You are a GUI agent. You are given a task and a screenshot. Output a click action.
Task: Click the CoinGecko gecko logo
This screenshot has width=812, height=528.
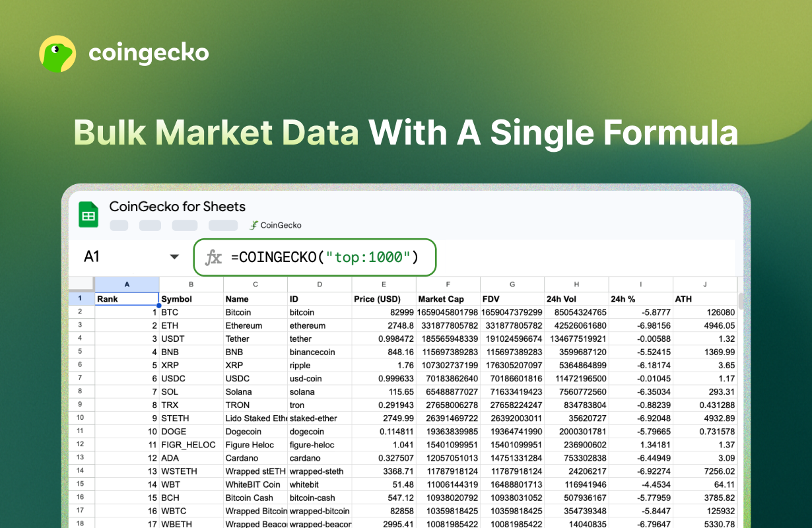(x=58, y=53)
